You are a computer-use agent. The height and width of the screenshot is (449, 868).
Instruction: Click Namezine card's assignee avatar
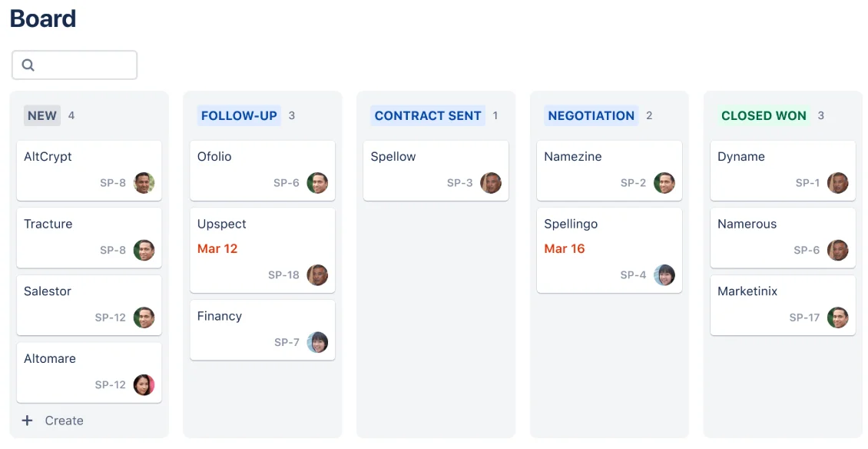coord(665,183)
